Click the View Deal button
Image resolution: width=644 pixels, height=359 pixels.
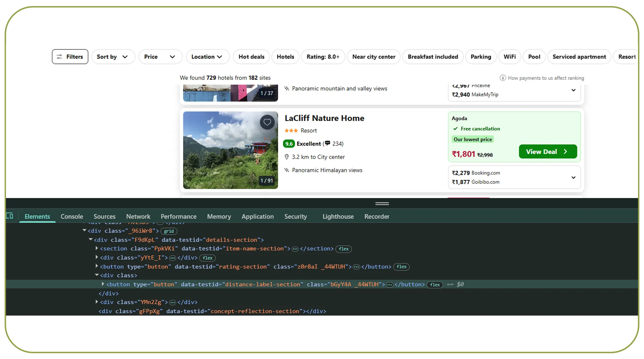click(548, 151)
